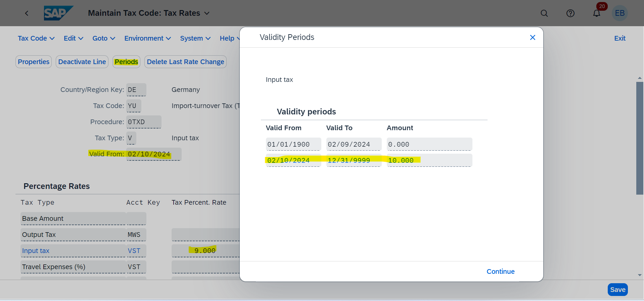Screen dimensions: 644x301
Task: Go back using the back arrow icon
Action: 27,13
